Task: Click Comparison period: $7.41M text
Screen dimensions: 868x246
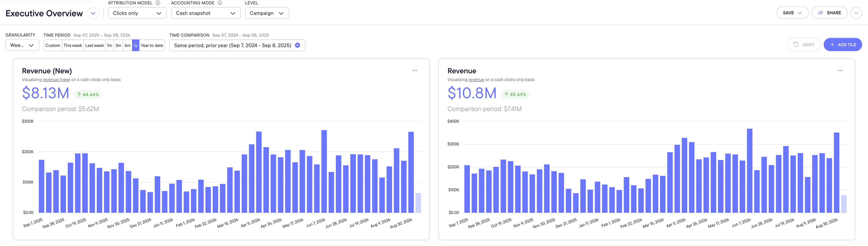Action: pyautogui.click(x=485, y=109)
